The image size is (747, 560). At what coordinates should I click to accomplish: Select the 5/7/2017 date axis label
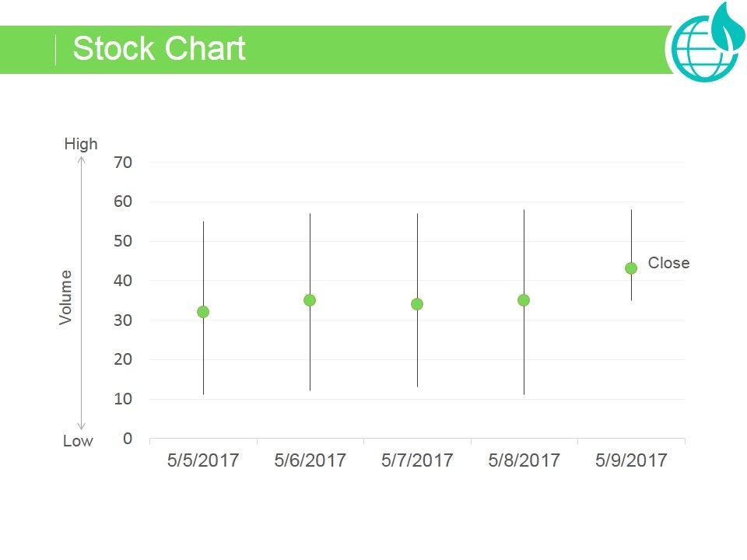tap(417, 460)
